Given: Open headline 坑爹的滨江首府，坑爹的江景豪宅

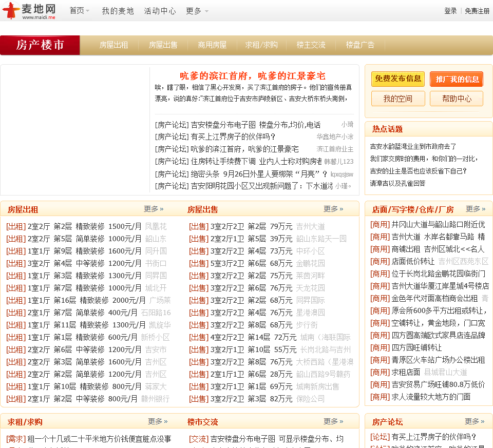Looking at the screenshot, I should pyautogui.click(x=252, y=76).
